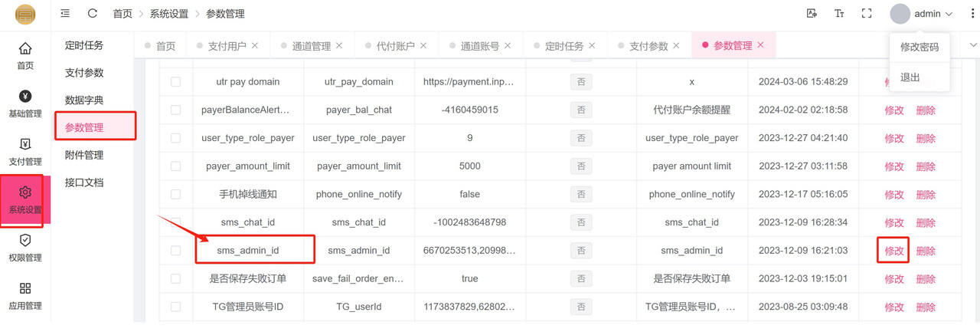
Task: Select 数据字典 in the submenu
Action: click(x=84, y=100)
